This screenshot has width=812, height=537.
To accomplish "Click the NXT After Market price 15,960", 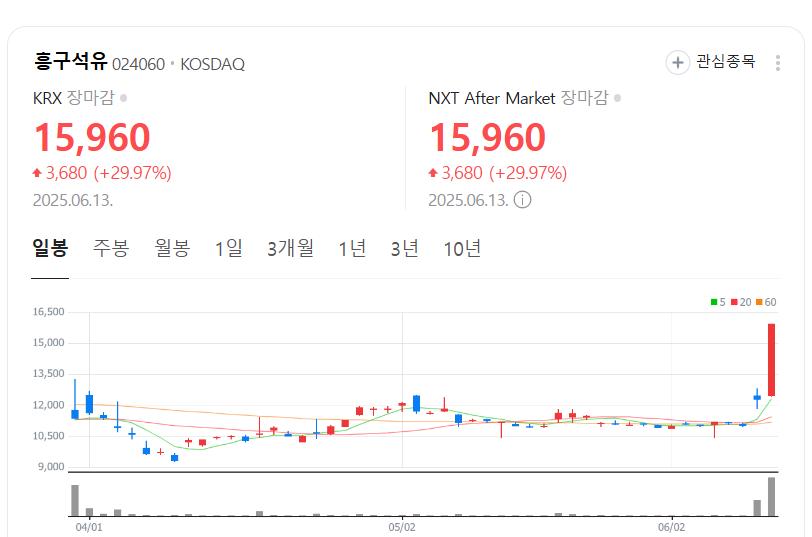I will 488,138.
